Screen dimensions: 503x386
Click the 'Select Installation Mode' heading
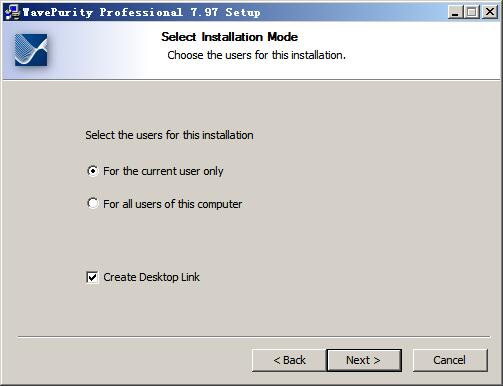click(229, 37)
